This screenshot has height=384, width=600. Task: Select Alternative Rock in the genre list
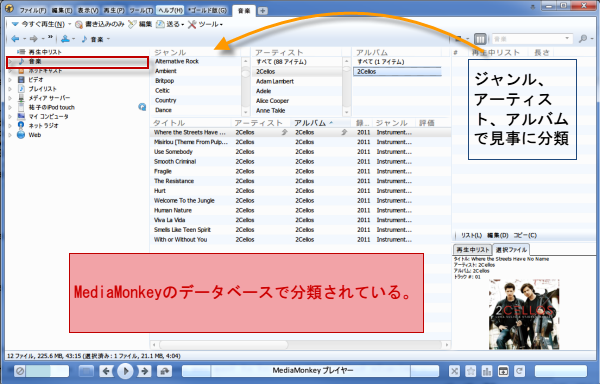177,61
